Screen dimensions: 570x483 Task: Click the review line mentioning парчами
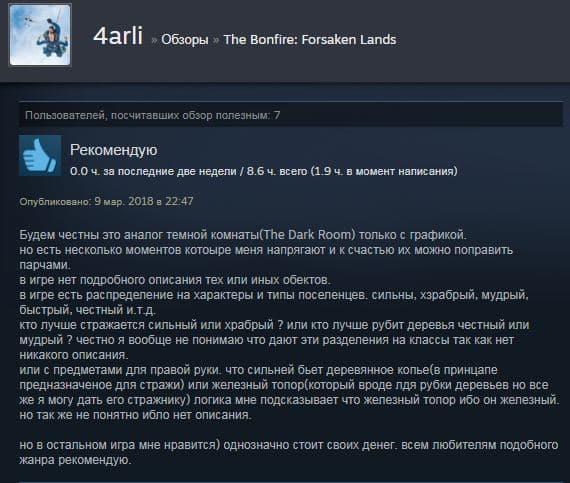coord(45,265)
